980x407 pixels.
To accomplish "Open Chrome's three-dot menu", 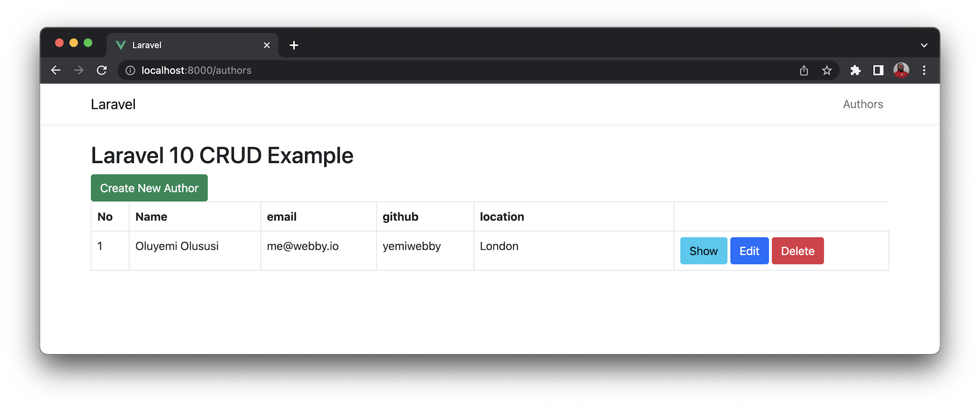I will pos(924,71).
